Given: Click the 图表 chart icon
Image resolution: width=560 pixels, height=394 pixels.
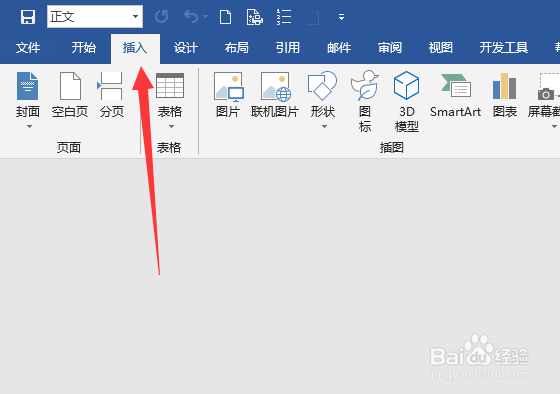Looking at the screenshot, I should click(505, 86).
